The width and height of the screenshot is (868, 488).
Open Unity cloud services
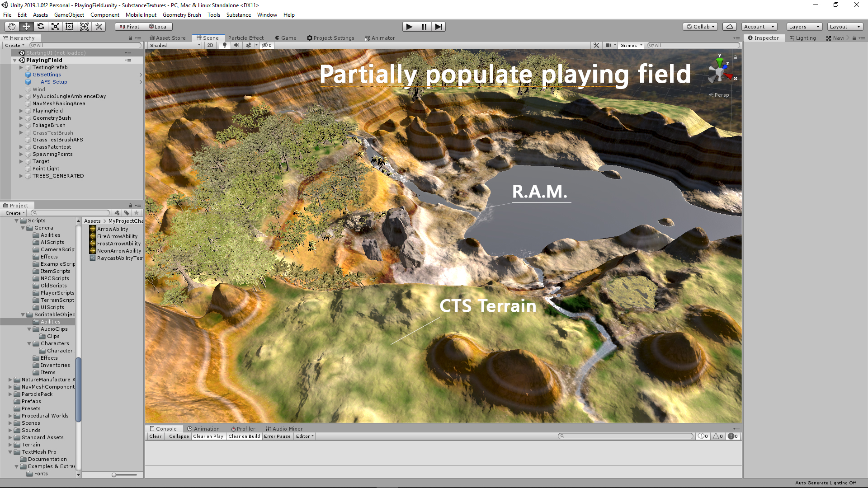point(730,27)
